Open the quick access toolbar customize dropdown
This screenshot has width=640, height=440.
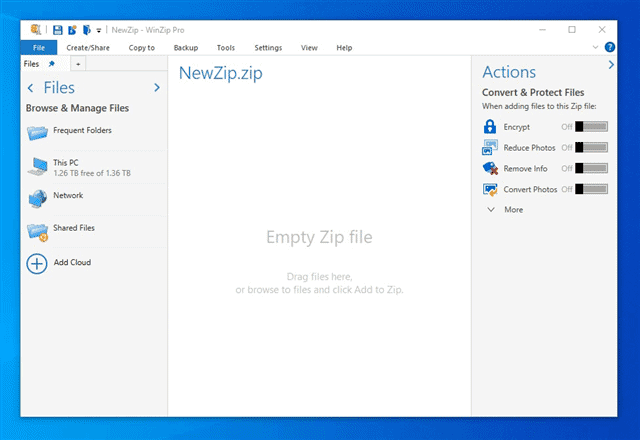point(99,31)
